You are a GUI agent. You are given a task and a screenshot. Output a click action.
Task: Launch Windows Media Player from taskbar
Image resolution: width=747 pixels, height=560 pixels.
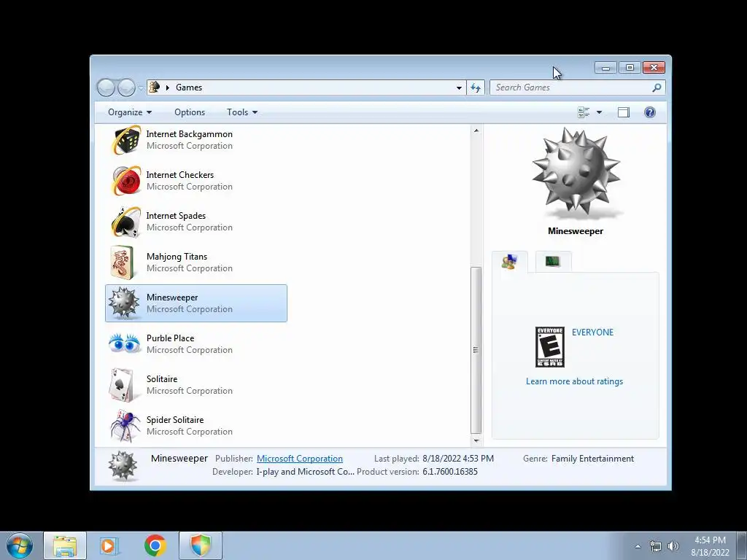click(x=109, y=545)
